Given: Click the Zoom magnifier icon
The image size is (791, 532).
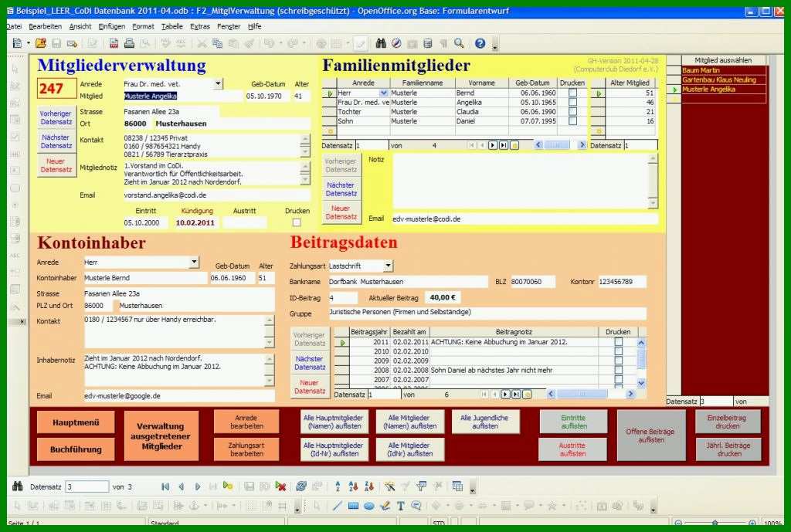Looking at the screenshot, I should 459,44.
